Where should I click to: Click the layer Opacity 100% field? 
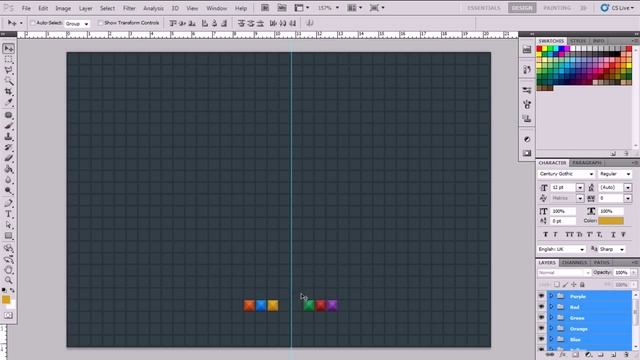pos(621,272)
